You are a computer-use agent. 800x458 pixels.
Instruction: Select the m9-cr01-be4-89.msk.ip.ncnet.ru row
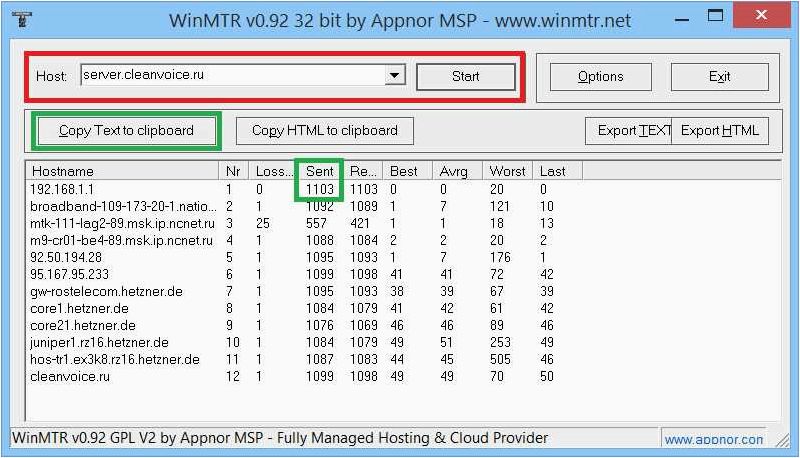[306, 240]
